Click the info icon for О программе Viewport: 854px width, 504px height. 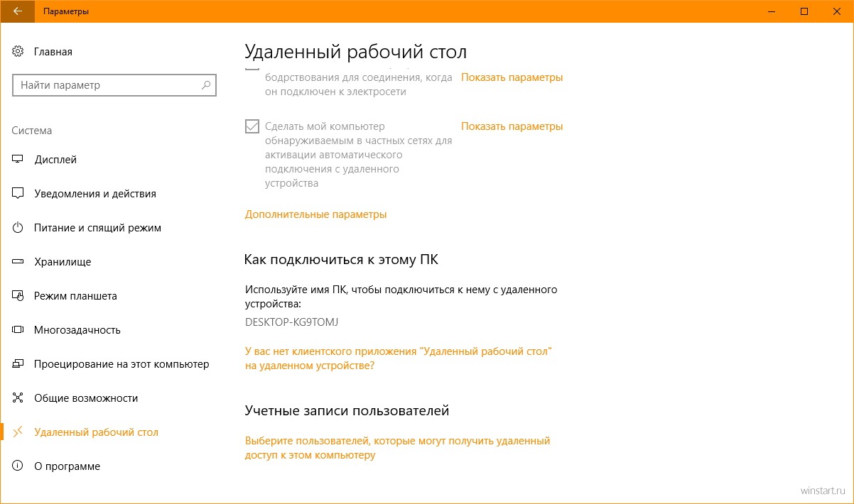point(18,466)
